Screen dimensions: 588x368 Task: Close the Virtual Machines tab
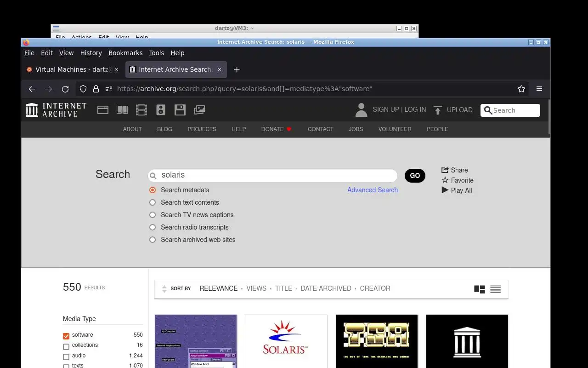coord(116,69)
